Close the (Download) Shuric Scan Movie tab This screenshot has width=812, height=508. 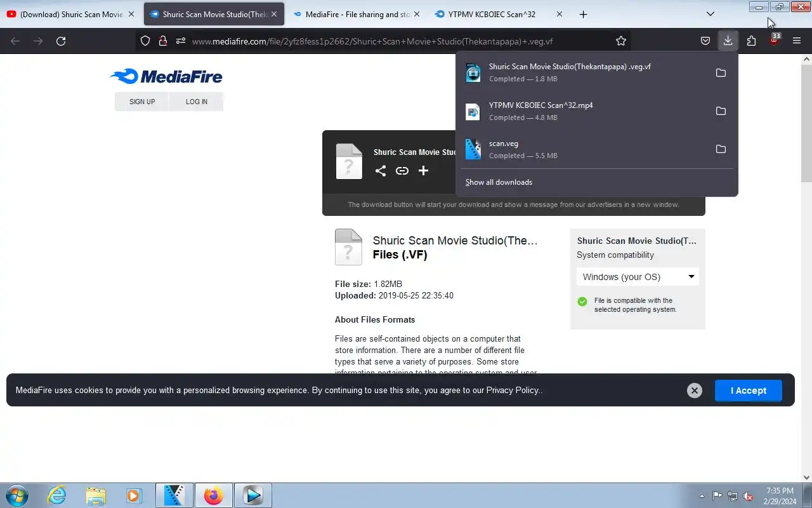tap(131, 14)
